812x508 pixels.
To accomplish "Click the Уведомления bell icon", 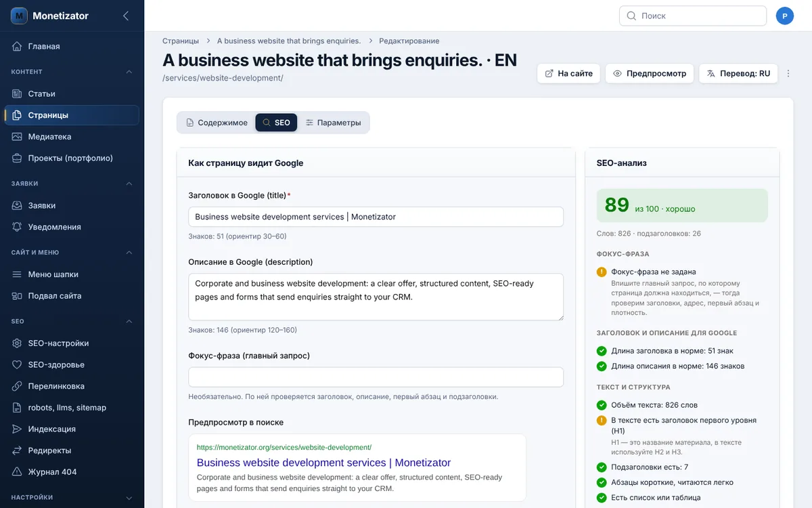I will point(17,227).
